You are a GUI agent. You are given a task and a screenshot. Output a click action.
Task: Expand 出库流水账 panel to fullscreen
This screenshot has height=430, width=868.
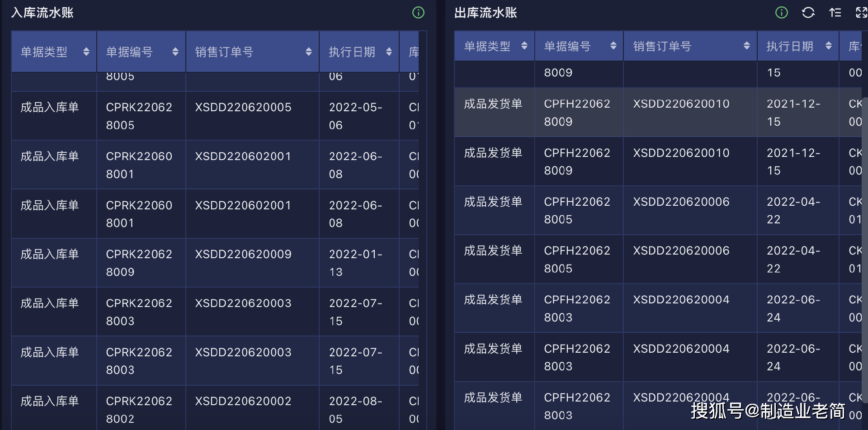pos(862,13)
